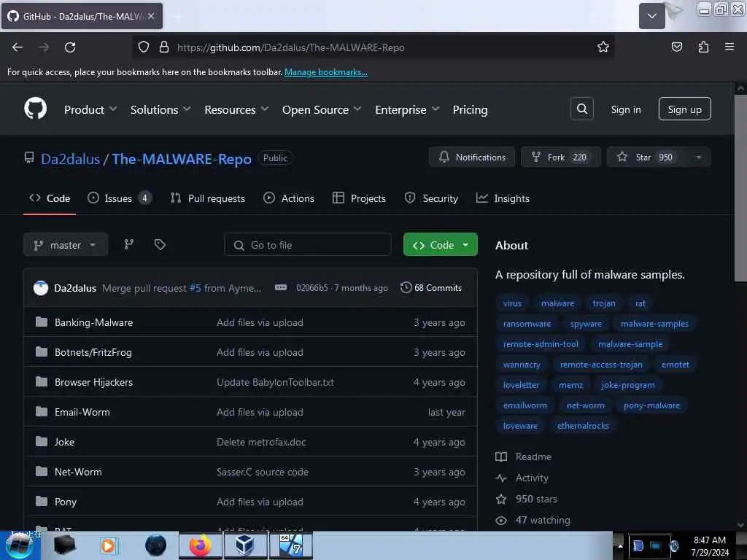Open the Pricing link

pos(470,109)
